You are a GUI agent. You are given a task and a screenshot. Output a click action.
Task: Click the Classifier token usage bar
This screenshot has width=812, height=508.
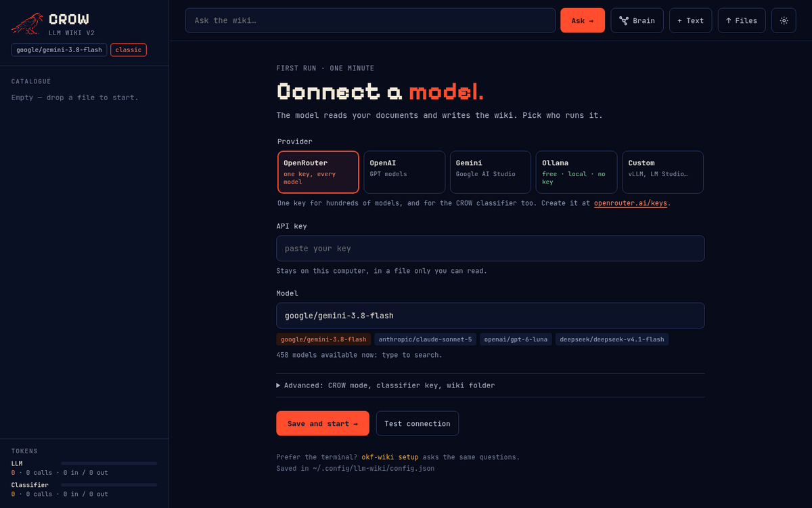click(x=109, y=485)
